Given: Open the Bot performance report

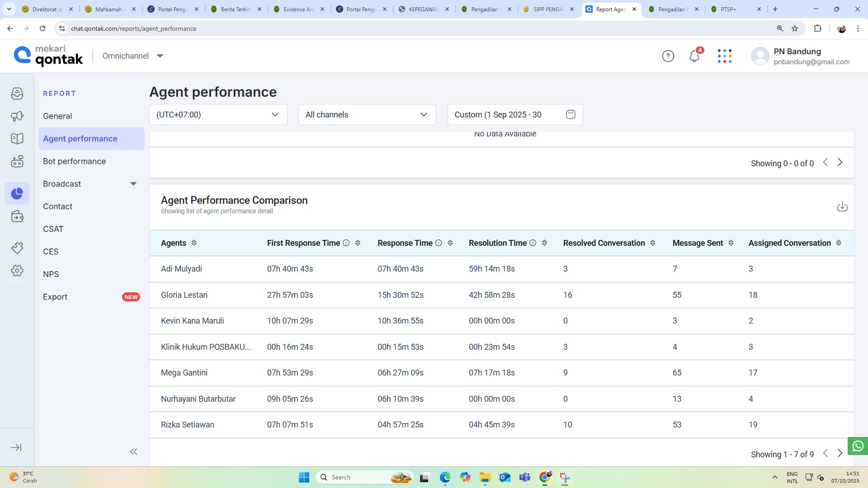Looking at the screenshot, I should [x=75, y=161].
